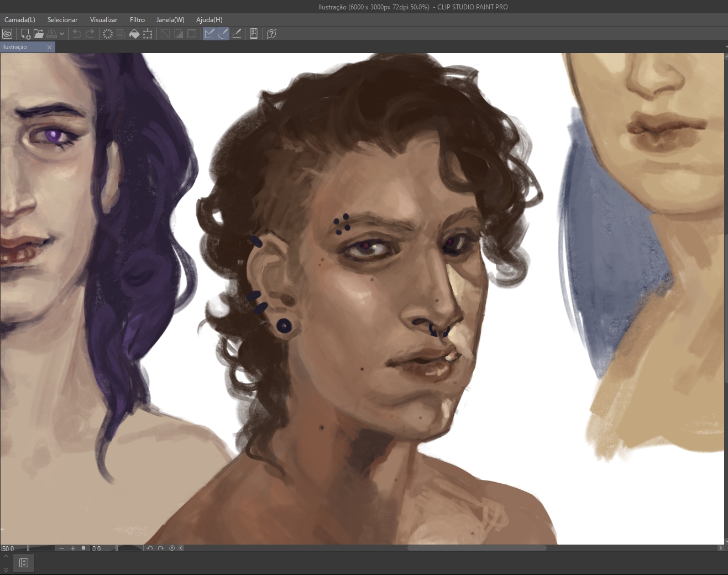The image size is (728, 575).
Task: Expand the save options dropdown arrow
Action: coord(62,34)
